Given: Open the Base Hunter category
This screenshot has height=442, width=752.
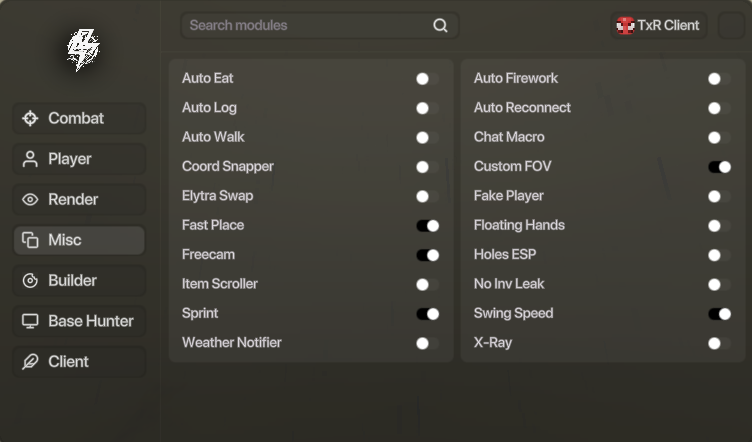Looking at the screenshot, I should click(x=79, y=321).
